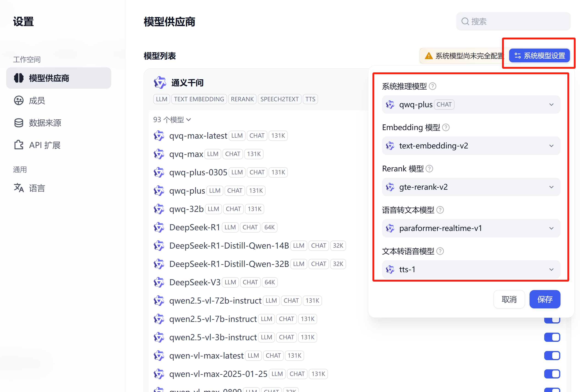Open 文本转语音模型 dropdown tts-1
580x392 pixels.
[471, 270]
